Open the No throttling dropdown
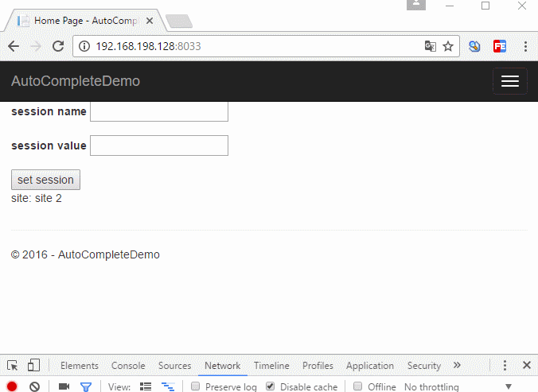 coord(458,387)
